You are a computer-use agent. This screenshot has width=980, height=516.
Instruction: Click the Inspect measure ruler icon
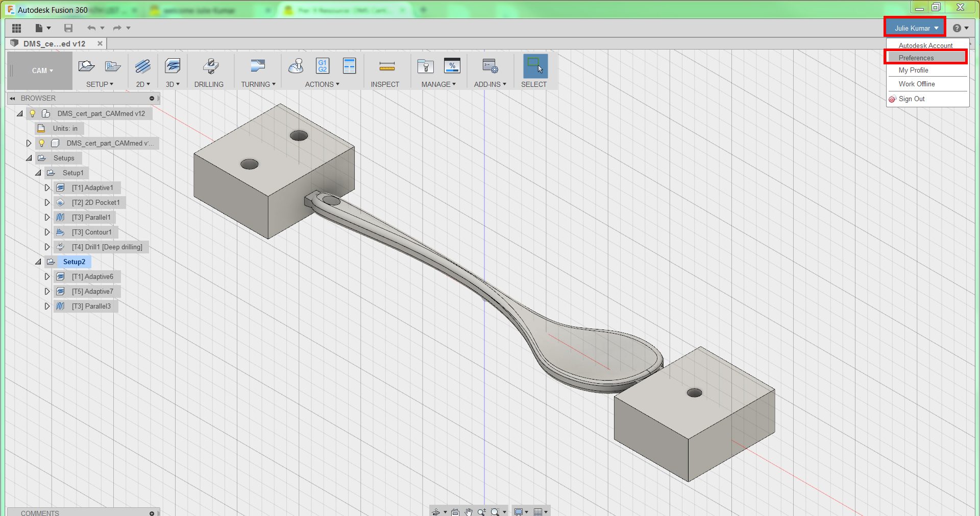[387, 66]
